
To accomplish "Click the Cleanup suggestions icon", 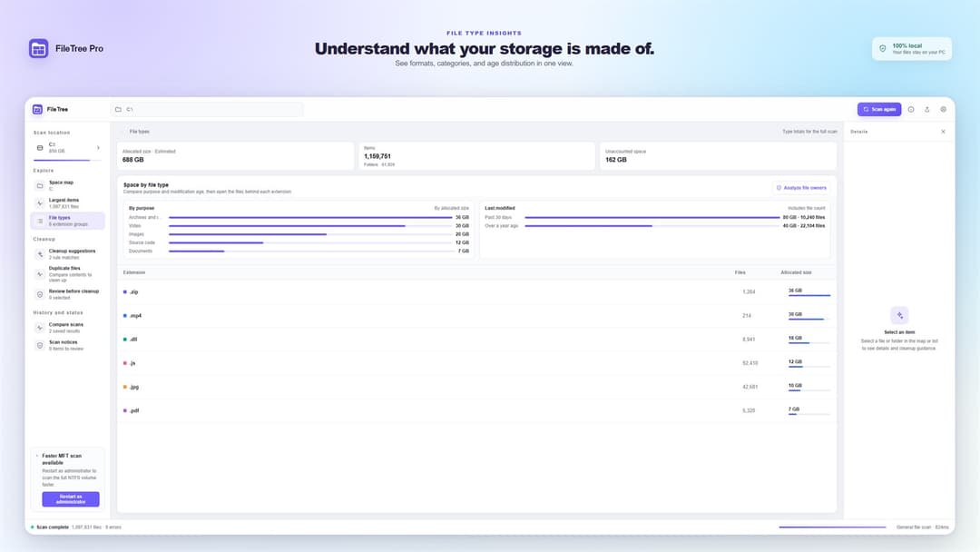I will coord(40,254).
